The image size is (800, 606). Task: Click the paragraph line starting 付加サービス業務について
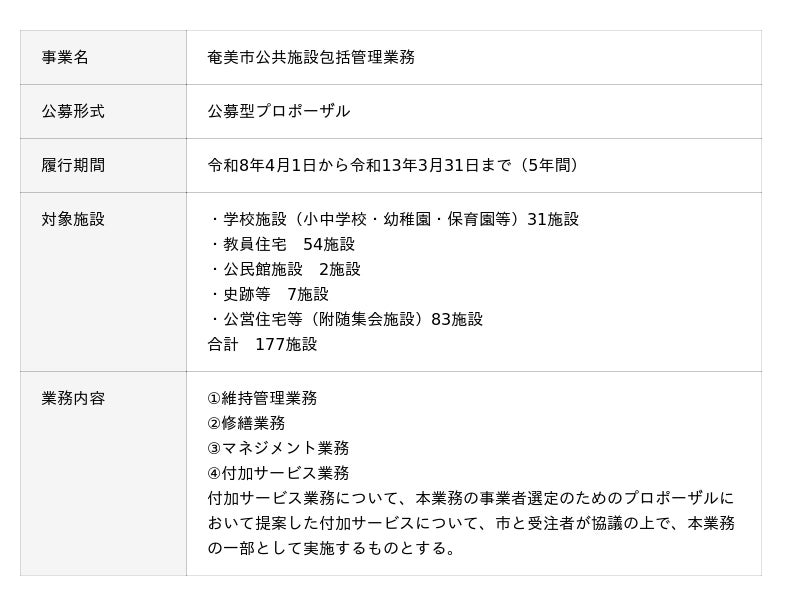pos(470,498)
